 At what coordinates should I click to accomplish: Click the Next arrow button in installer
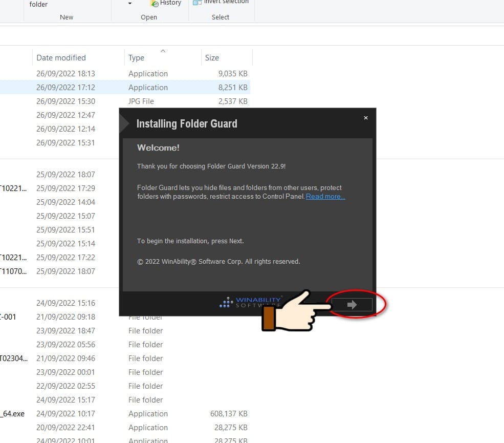point(352,304)
